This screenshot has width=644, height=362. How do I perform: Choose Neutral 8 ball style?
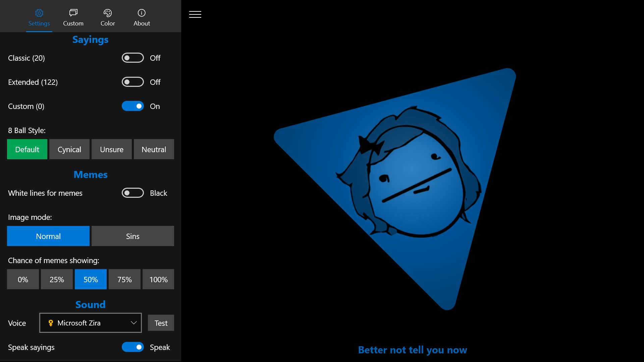click(x=154, y=149)
